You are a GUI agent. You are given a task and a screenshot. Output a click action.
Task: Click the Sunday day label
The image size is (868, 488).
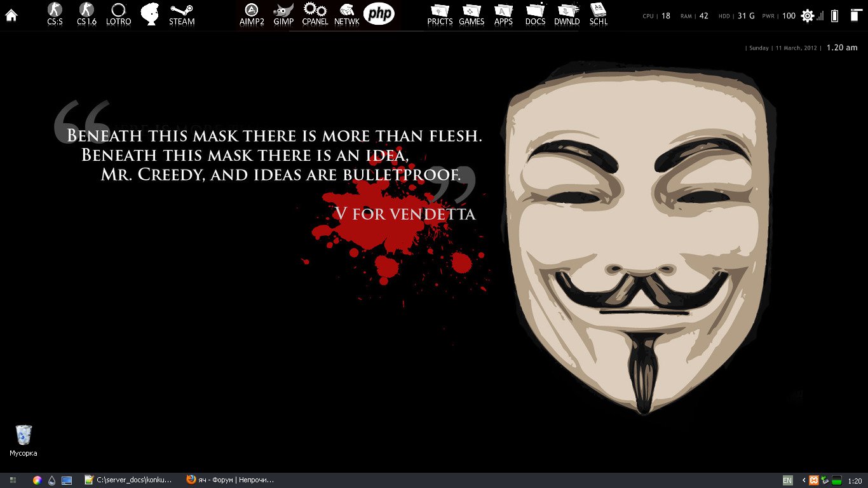759,48
